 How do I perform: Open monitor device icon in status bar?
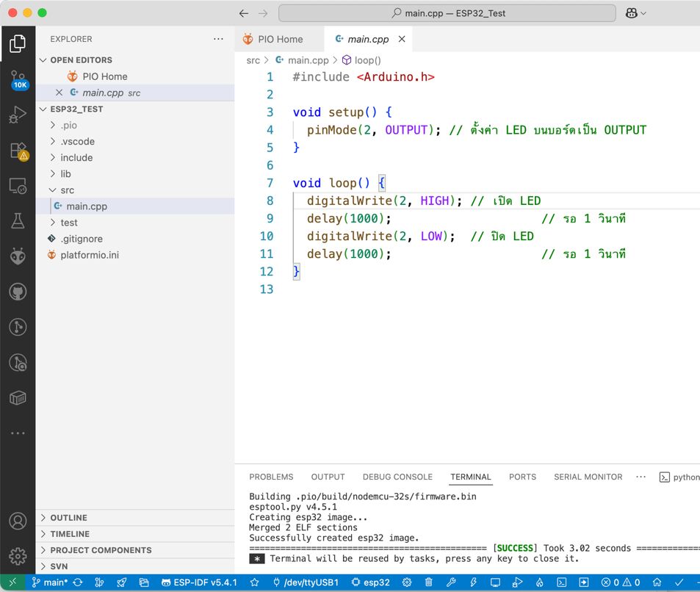coord(495,582)
